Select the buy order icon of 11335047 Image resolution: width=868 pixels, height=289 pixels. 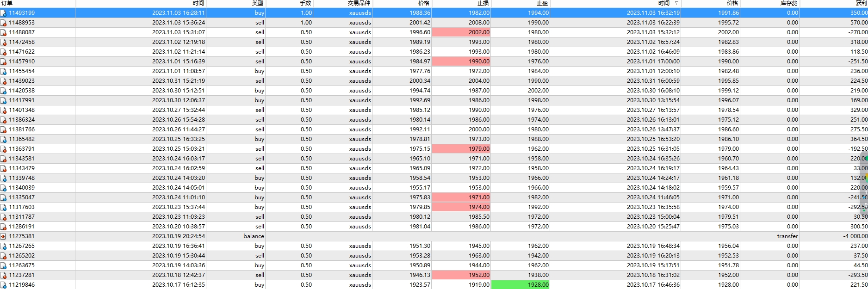(3, 197)
